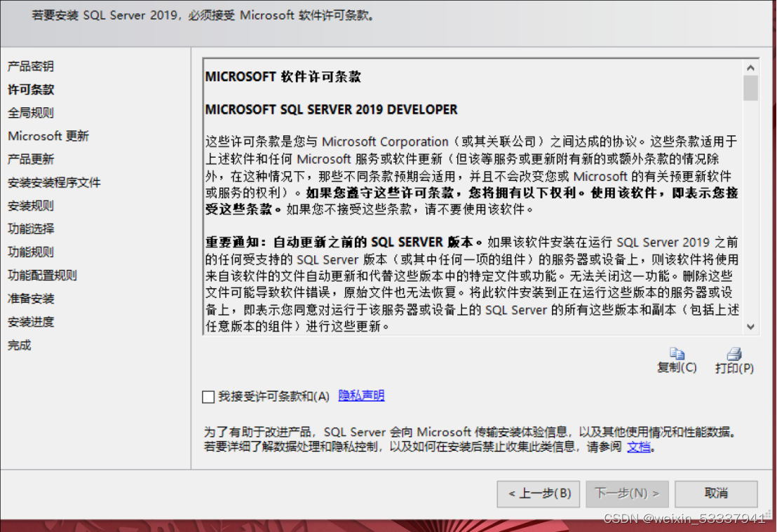Check the 我接受许可条款和 checkbox
Screen dimensions: 777x532
click(x=208, y=397)
